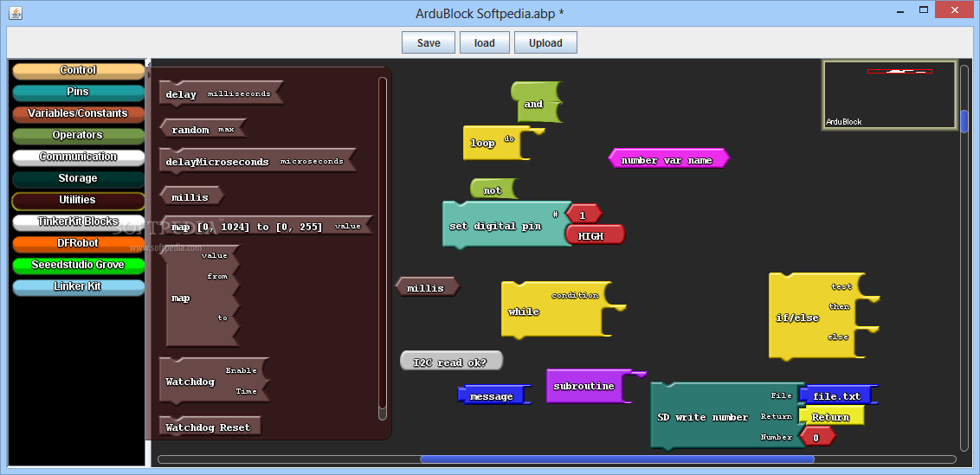Click the Java icon in title bar
Screen dimensions: 980x475
[x=16, y=12]
